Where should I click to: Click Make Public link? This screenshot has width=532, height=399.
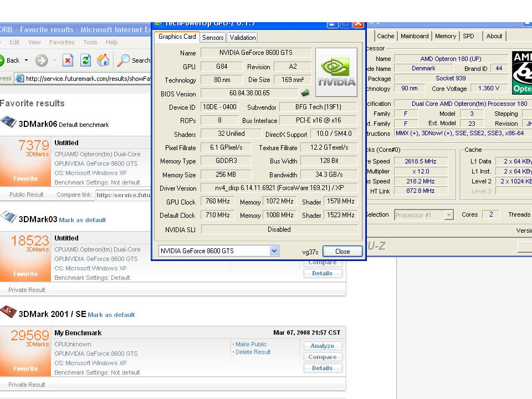pos(251,344)
